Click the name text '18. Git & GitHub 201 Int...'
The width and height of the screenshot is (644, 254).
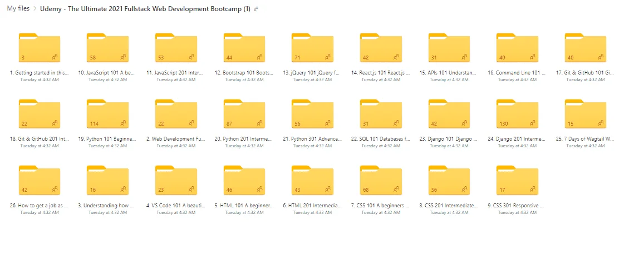tap(40, 140)
